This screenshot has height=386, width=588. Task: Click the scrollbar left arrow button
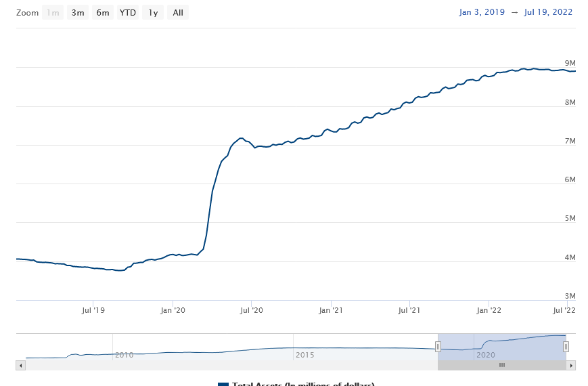pyautogui.click(x=20, y=365)
